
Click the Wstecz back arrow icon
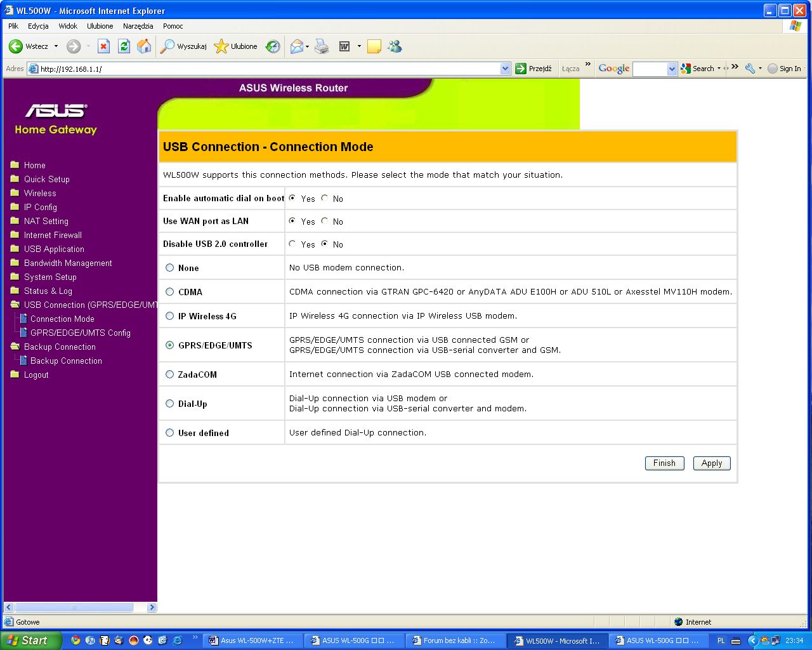[16, 46]
